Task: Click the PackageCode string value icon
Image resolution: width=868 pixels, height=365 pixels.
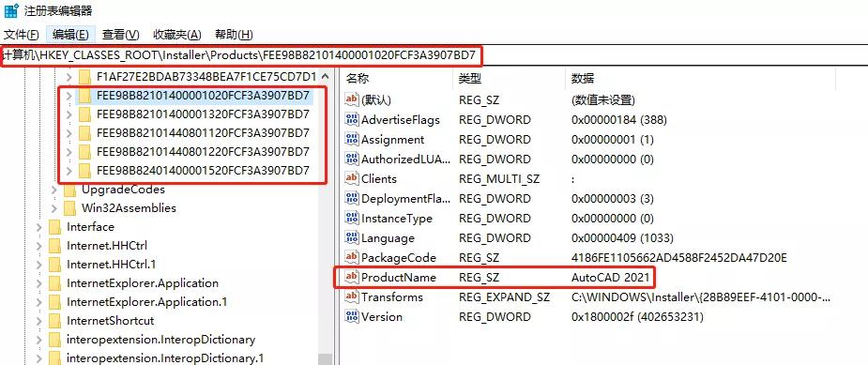Action: (352, 257)
